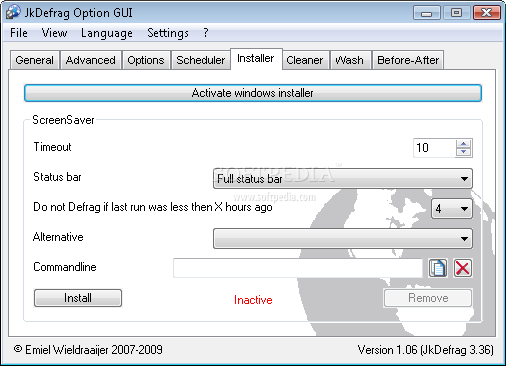
Task: Open the ? help menu
Action: (x=206, y=33)
